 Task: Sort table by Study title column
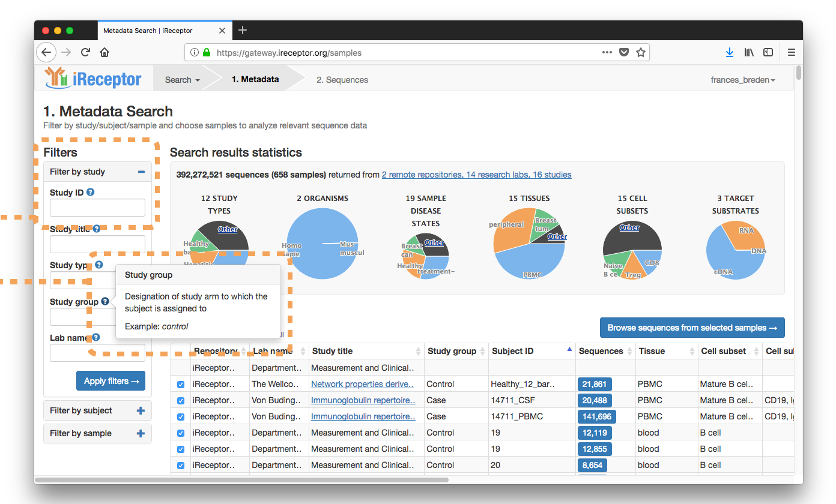pos(366,351)
